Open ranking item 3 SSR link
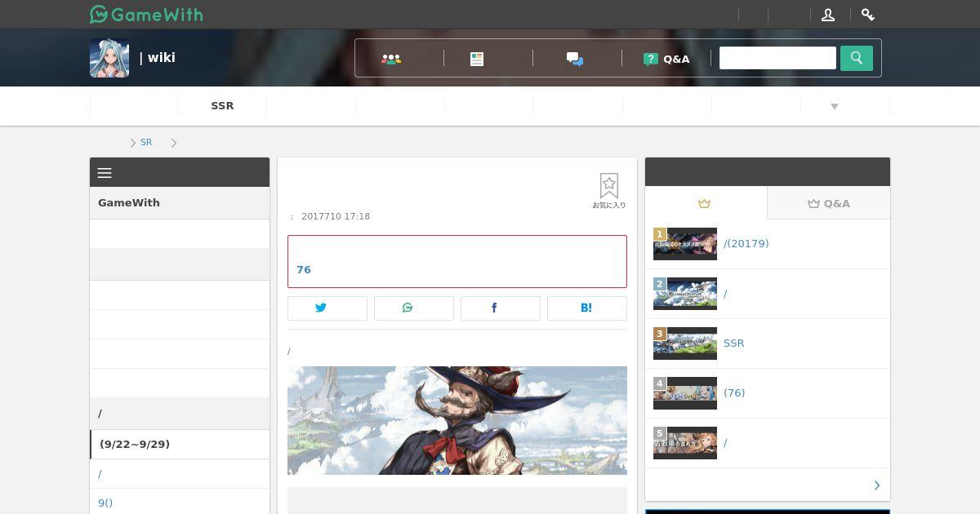This screenshot has width=980, height=514. pyautogui.click(x=733, y=343)
